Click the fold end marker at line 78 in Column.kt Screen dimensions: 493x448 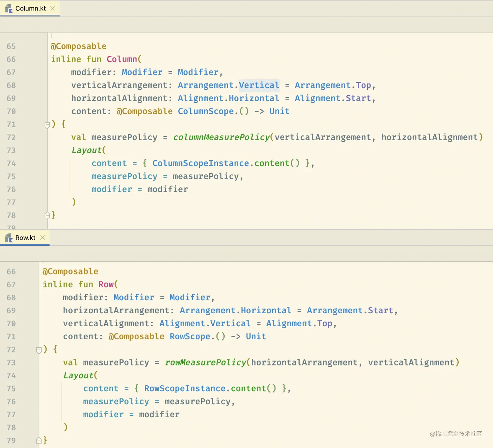47,215
